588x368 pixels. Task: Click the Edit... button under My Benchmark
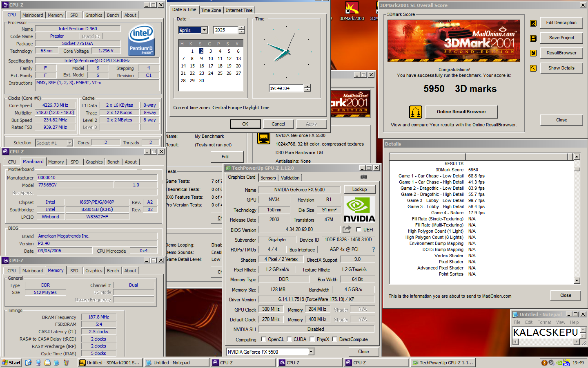click(x=227, y=157)
